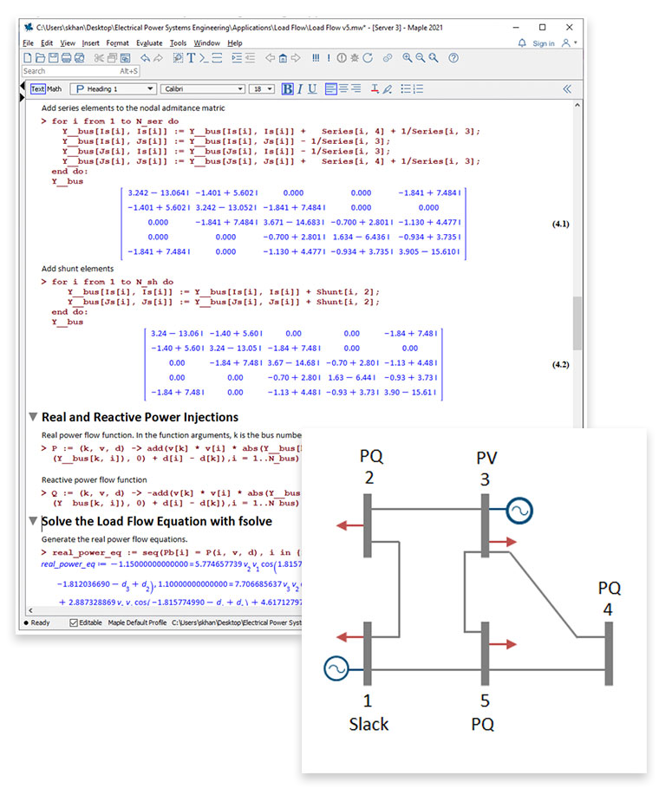672x795 pixels.
Task: Click the font color icon
Action: 375,89
